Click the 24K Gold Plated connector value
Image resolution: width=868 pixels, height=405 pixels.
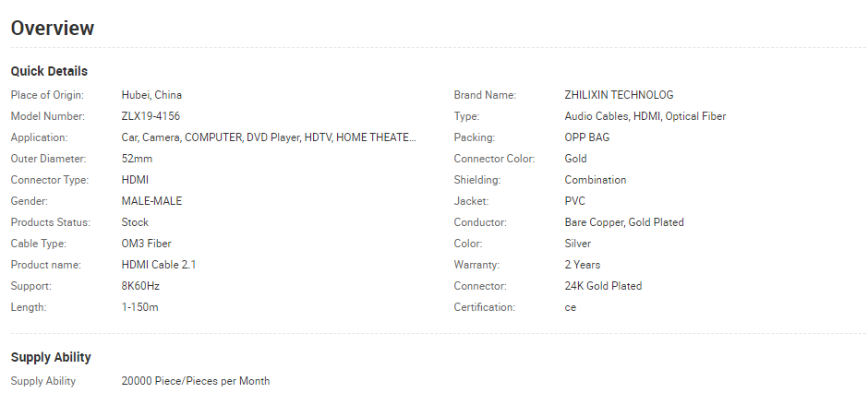coord(603,286)
